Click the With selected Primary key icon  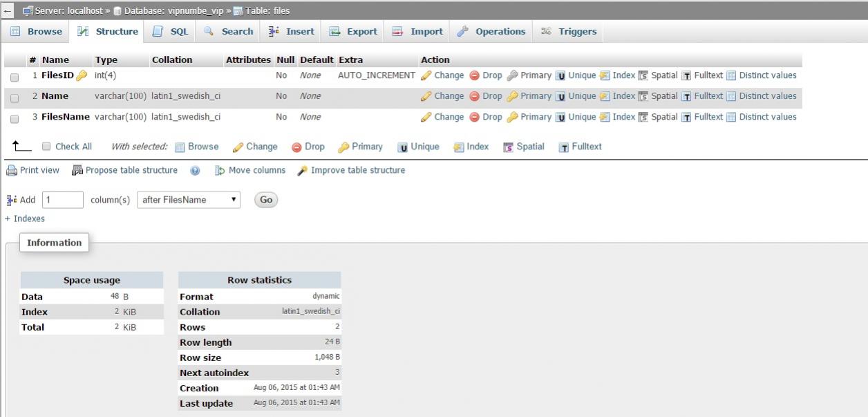pos(343,147)
